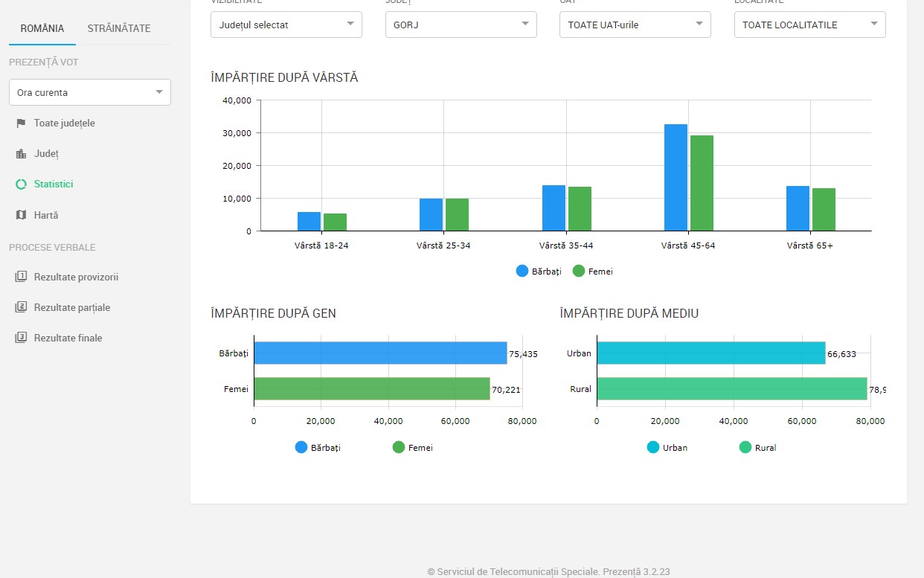This screenshot has width=924, height=578.
Task: Open the Ora curenta dropdown
Action: pos(90,92)
